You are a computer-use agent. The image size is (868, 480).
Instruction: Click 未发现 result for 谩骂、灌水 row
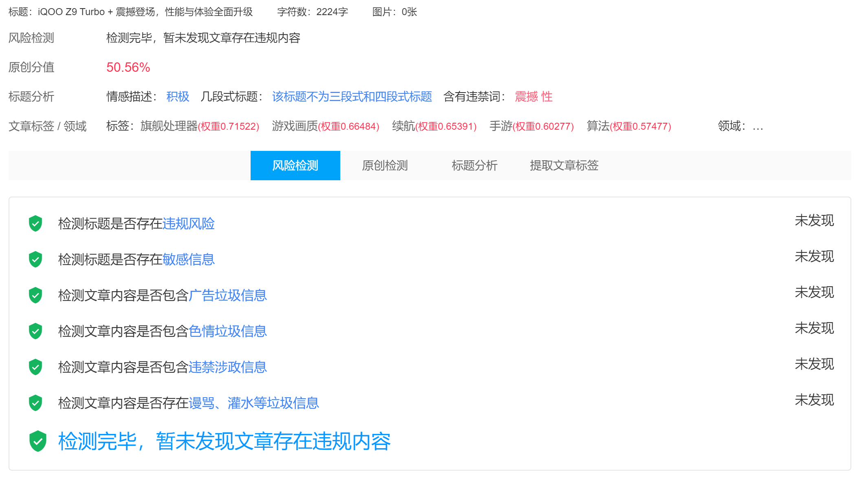pos(814,400)
